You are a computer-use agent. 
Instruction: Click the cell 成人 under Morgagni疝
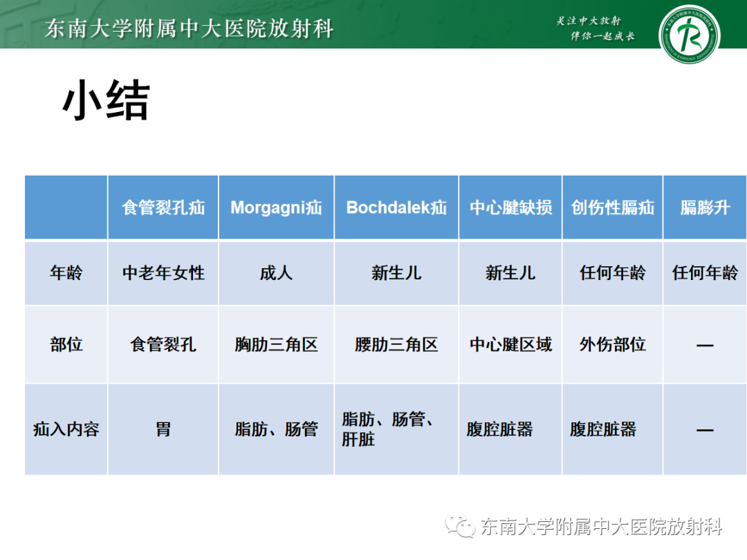pos(276,273)
